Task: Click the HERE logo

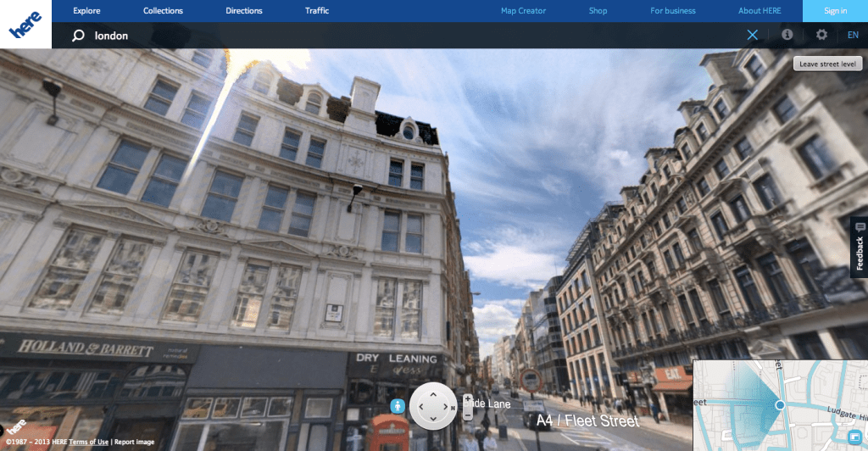Action: coord(25,25)
